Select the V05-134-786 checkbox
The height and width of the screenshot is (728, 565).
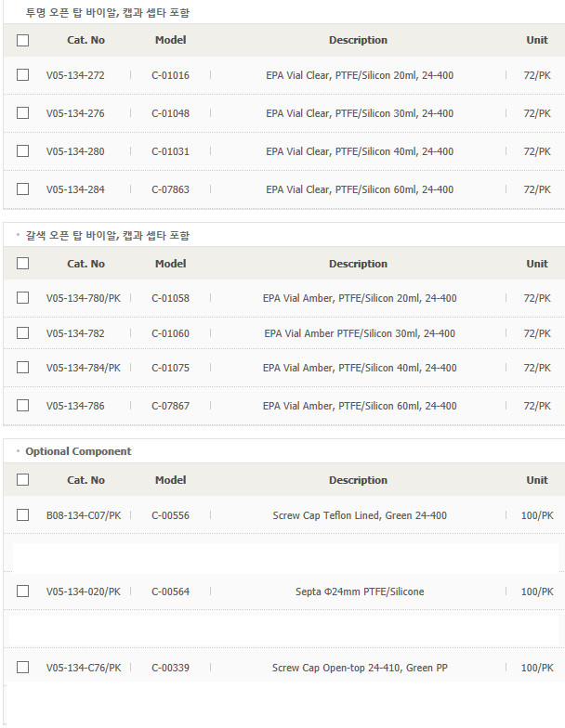(22, 405)
